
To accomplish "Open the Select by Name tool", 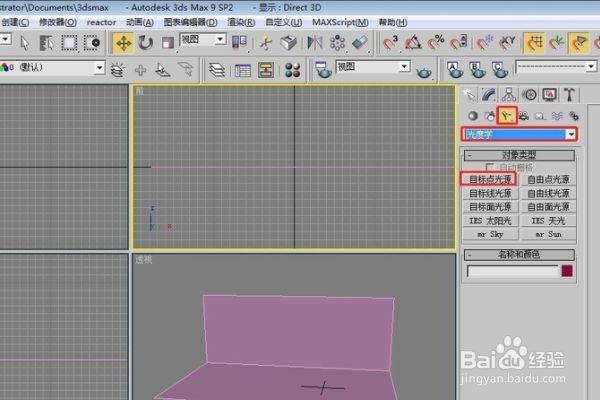I will pyautogui.click(x=47, y=43).
